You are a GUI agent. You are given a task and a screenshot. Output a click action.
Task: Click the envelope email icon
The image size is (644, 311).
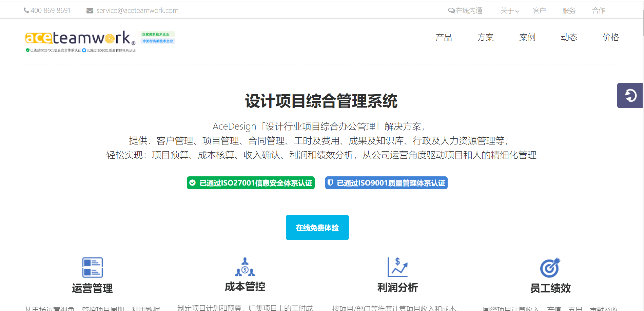(x=90, y=11)
